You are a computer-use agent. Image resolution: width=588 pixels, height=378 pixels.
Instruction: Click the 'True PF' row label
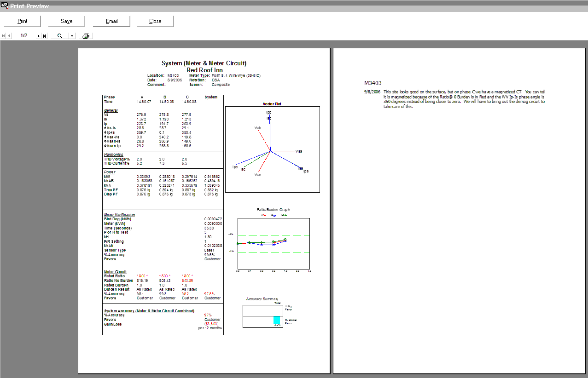tap(111, 190)
